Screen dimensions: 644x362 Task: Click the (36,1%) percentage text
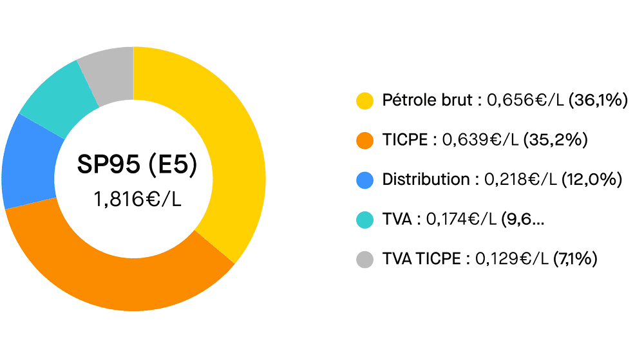pos(598,100)
